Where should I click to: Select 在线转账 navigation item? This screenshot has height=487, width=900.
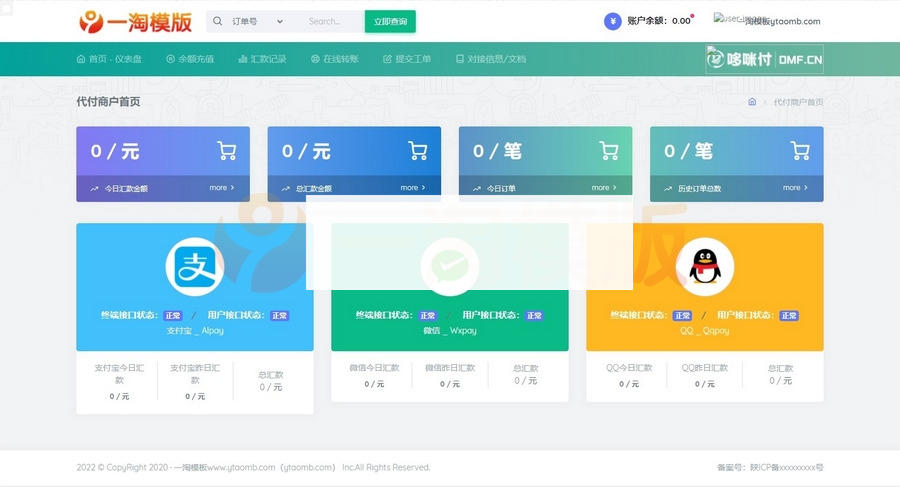coord(334,59)
